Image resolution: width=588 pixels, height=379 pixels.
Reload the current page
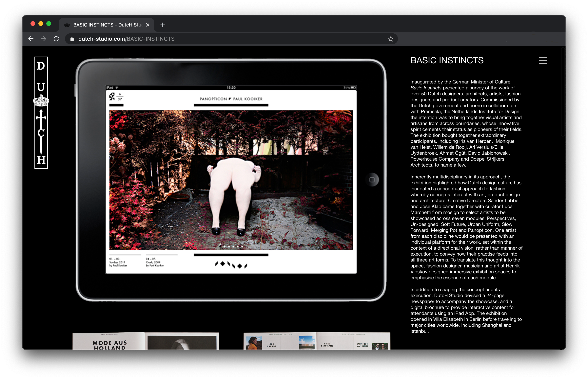point(56,39)
